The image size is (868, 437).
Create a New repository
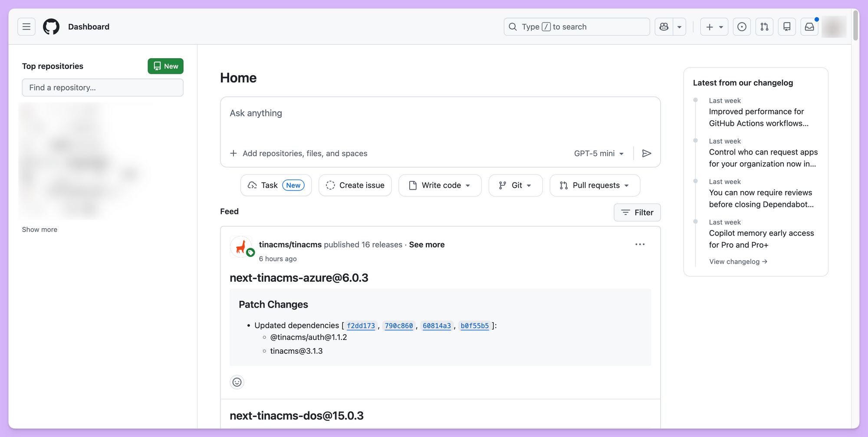click(165, 66)
